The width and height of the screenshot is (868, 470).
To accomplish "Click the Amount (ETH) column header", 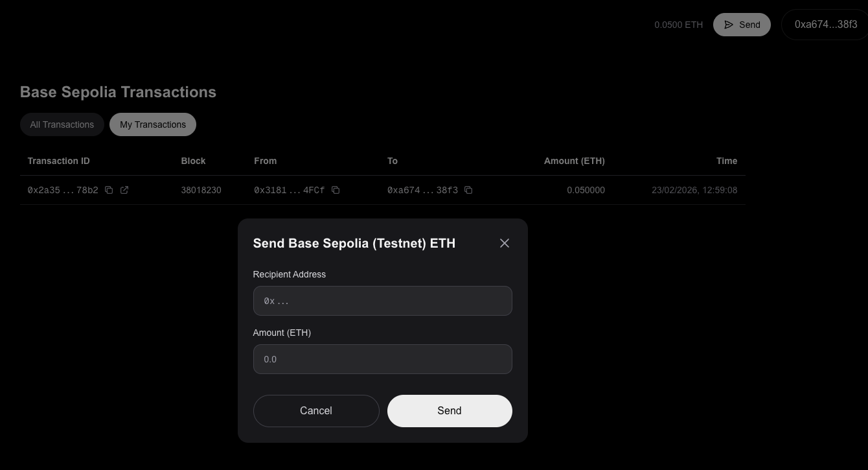I will (574, 161).
